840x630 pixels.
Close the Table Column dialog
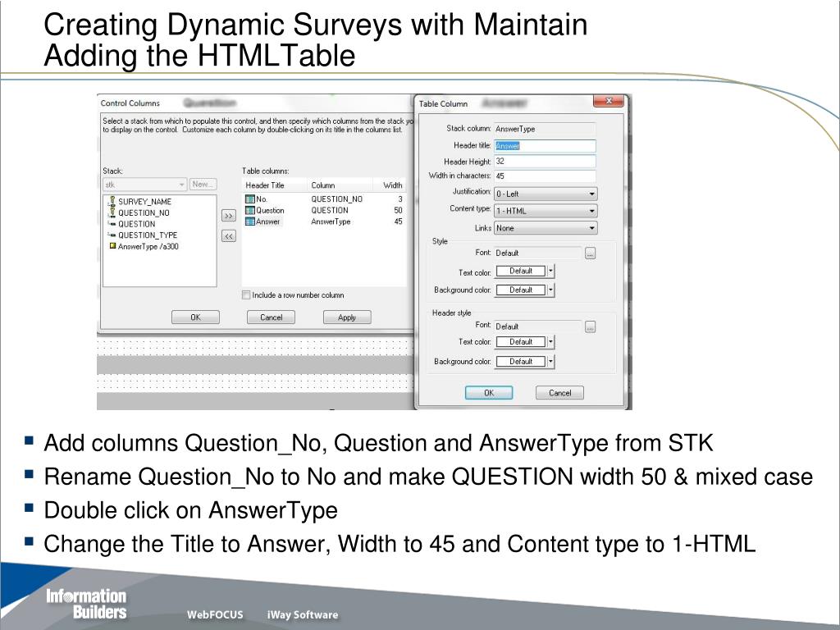[609, 101]
